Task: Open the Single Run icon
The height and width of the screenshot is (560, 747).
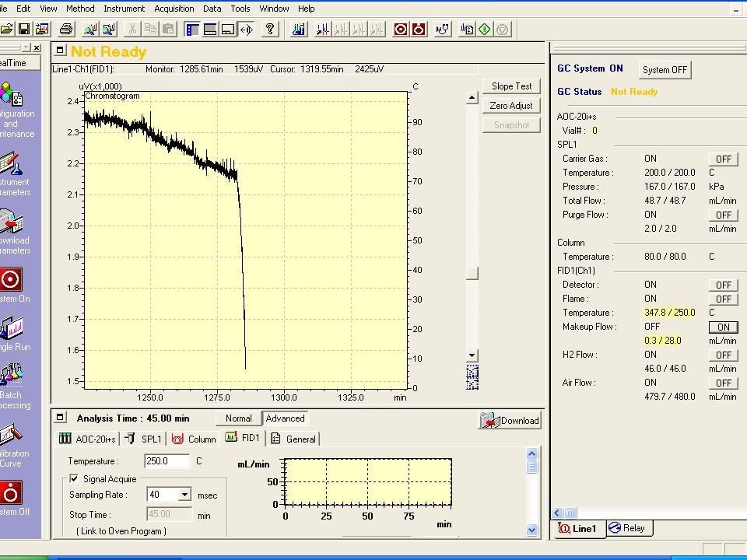Action: point(11,328)
